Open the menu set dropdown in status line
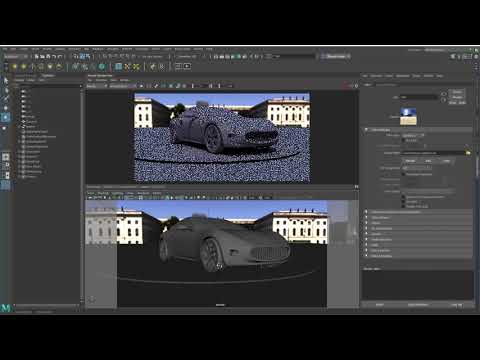This screenshot has height=360, width=480. pyautogui.click(x=15, y=56)
